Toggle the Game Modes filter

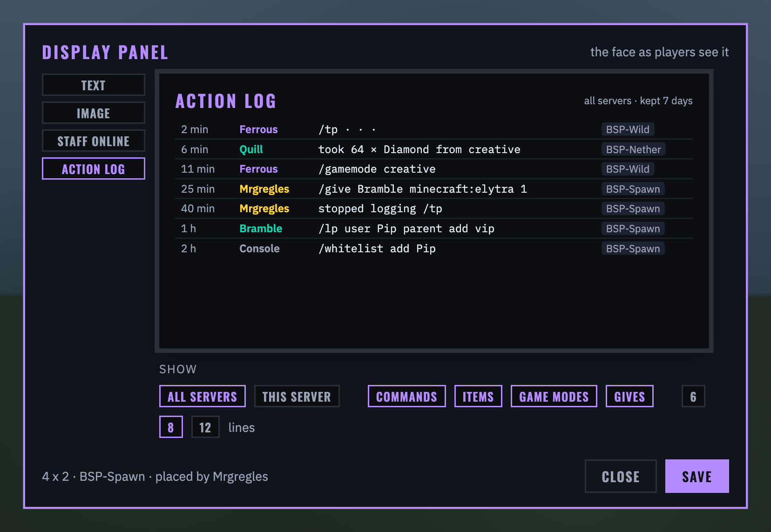coord(554,396)
